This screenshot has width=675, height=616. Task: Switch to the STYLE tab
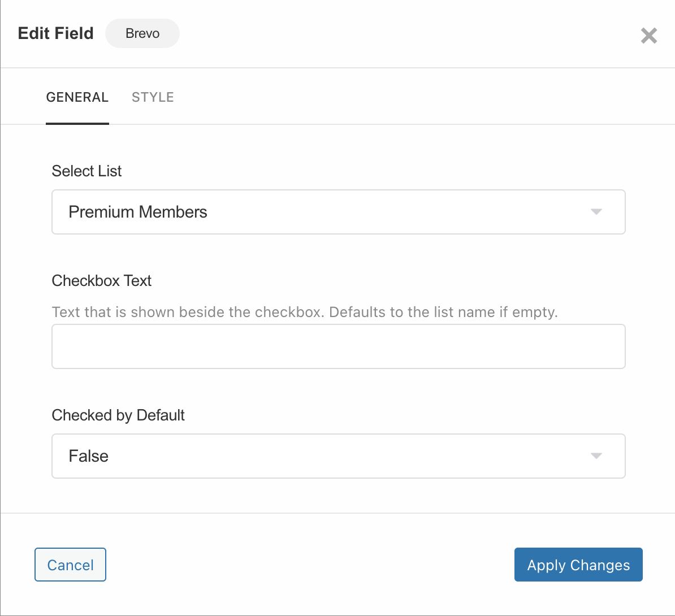(x=153, y=97)
